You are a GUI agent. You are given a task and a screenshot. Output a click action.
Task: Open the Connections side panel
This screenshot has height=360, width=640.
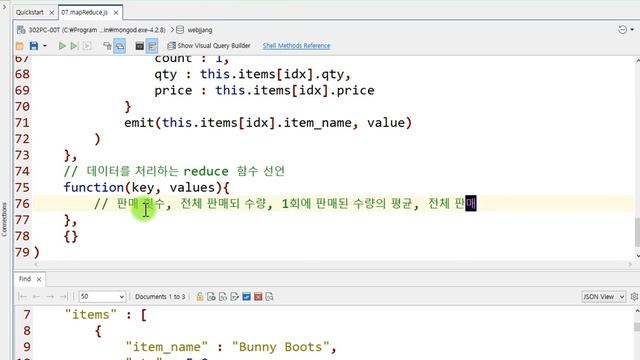pos(4,219)
